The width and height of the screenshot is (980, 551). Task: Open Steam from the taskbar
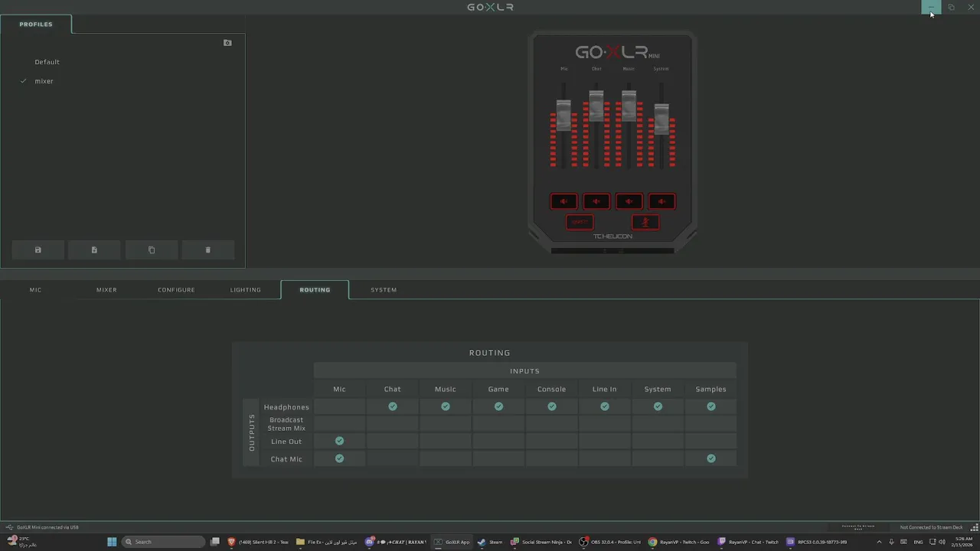[490, 542]
